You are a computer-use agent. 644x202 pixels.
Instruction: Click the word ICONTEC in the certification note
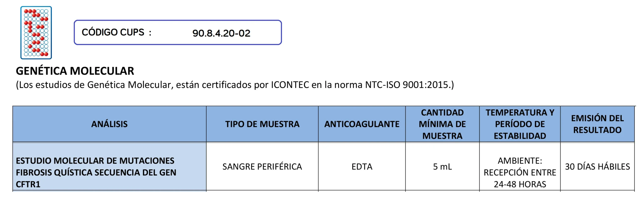(x=290, y=85)
